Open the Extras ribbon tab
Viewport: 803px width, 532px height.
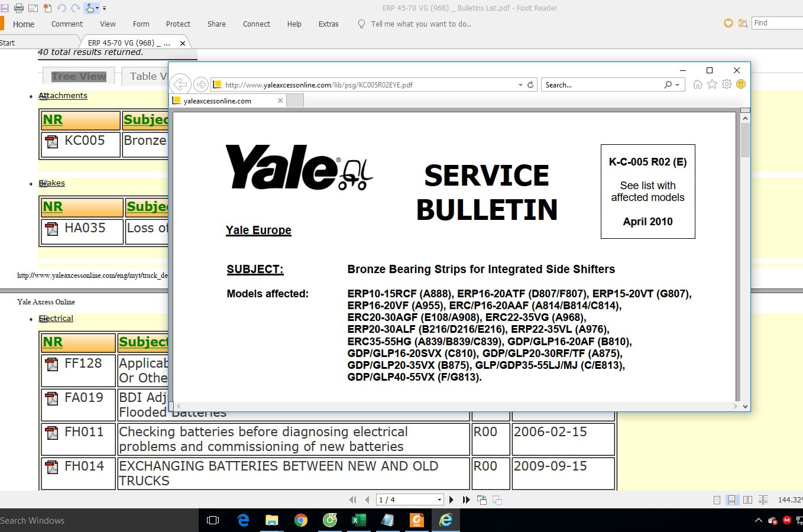(328, 24)
